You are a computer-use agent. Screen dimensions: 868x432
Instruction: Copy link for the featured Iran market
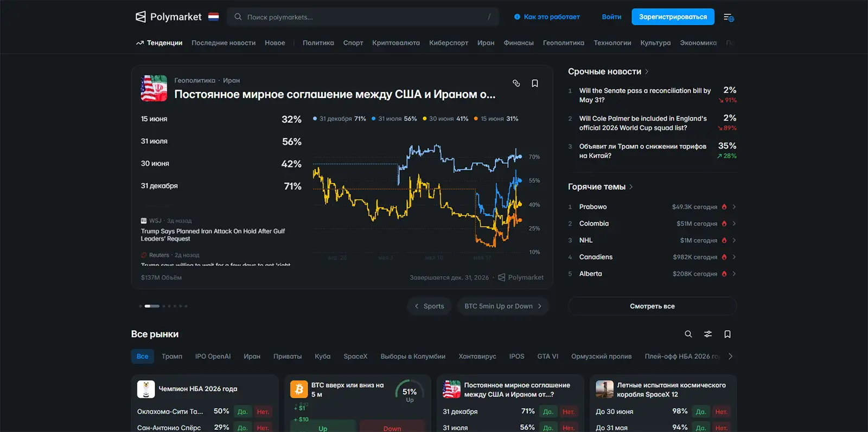[516, 83]
